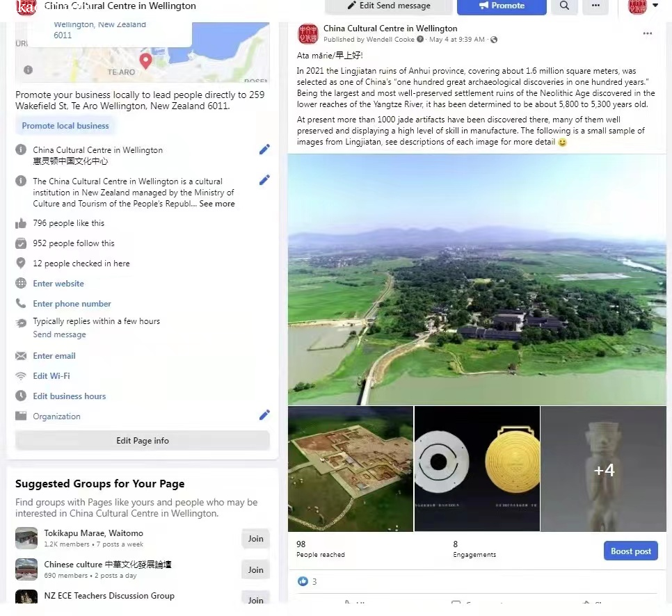Click Edit Wi-Fi link

pyautogui.click(x=51, y=376)
